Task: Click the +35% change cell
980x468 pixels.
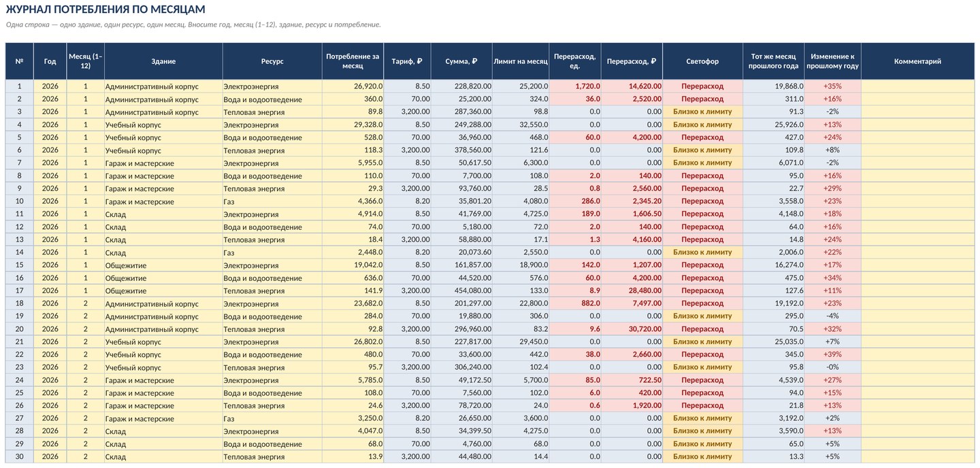Action: (832, 86)
